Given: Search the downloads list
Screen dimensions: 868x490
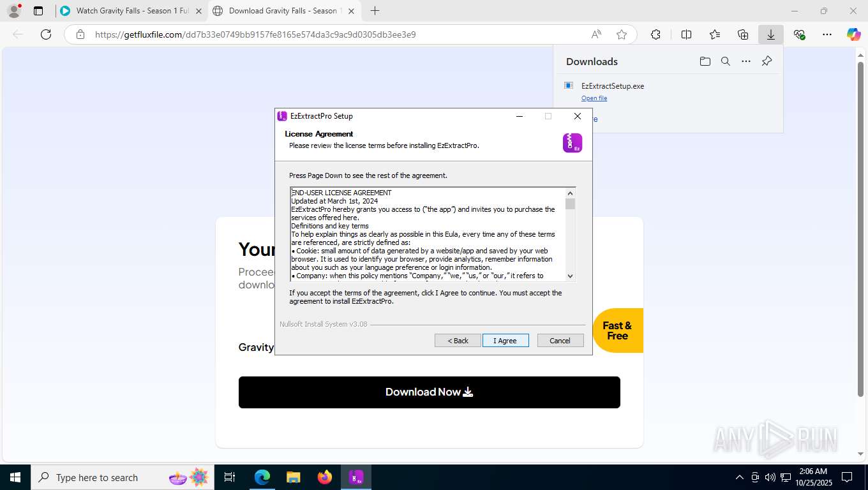Looking at the screenshot, I should tap(726, 61).
